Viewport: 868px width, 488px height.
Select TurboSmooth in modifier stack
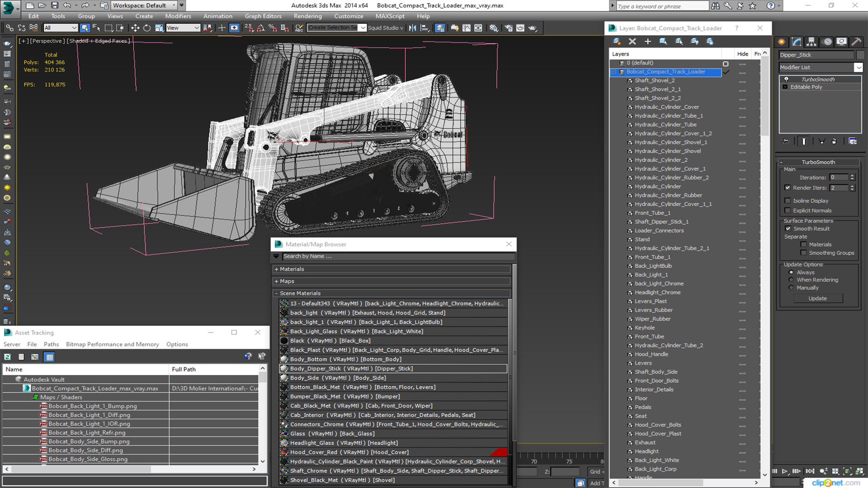pyautogui.click(x=818, y=80)
